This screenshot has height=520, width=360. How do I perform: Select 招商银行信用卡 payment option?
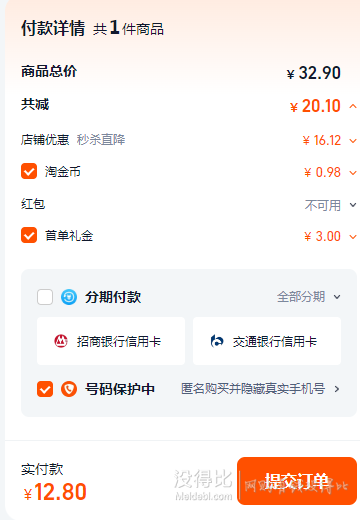pos(111,341)
